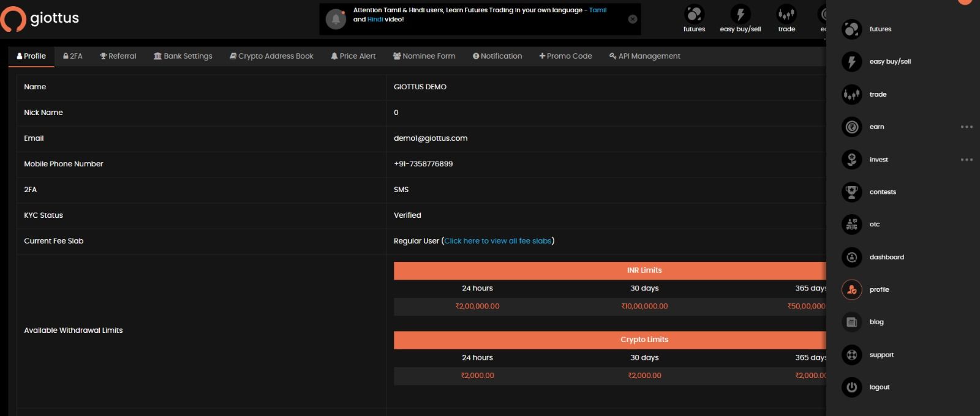980x416 pixels.
Task: Click the otc icon in side menu
Action: (851, 225)
